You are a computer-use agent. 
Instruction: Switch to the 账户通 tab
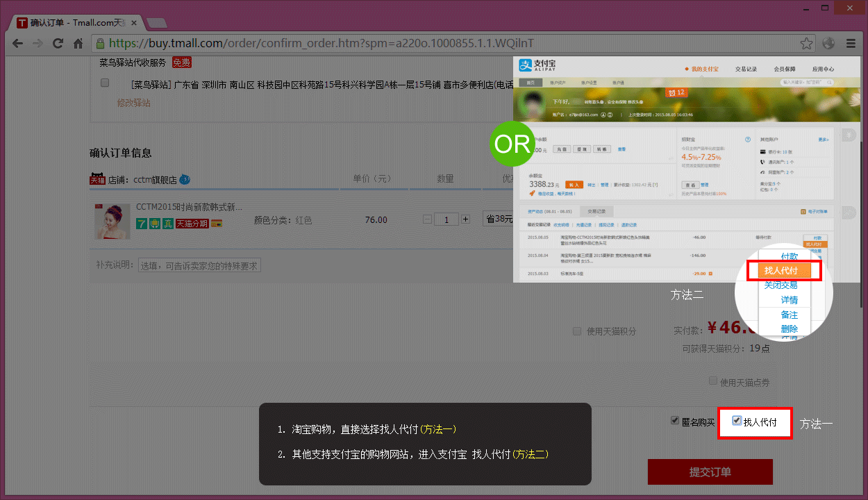pyautogui.click(x=619, y=83)
